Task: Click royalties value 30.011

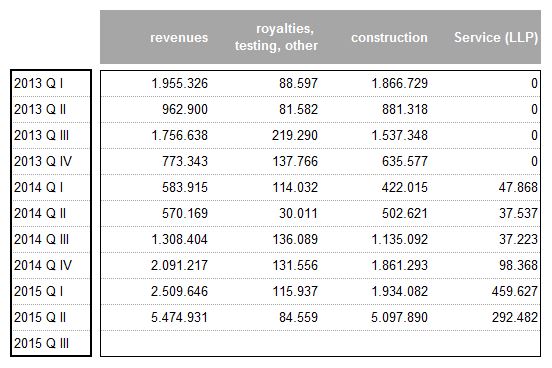Action: 298,213
